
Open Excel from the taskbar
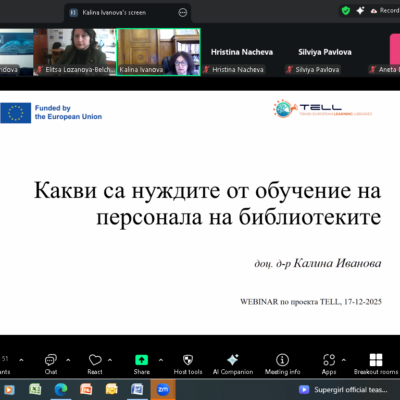point(35,389)
